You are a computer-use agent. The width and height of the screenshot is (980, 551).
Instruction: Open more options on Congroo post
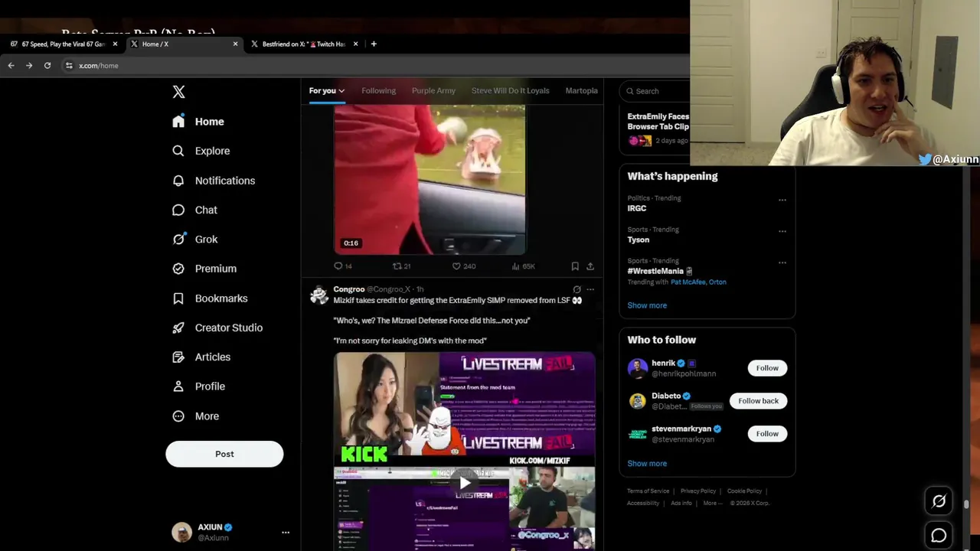pyautogui.click(x=590, y=289)
